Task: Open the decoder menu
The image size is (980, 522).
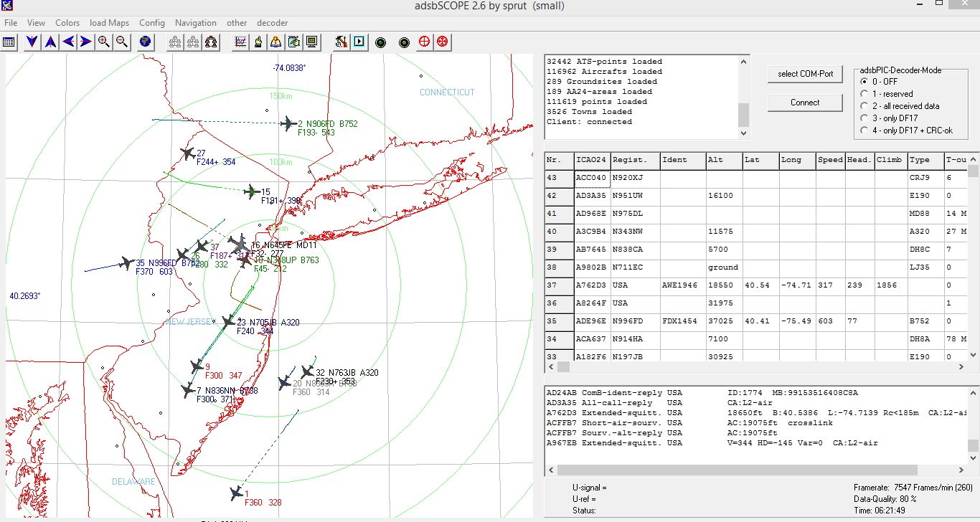Action: coord(273,23)
